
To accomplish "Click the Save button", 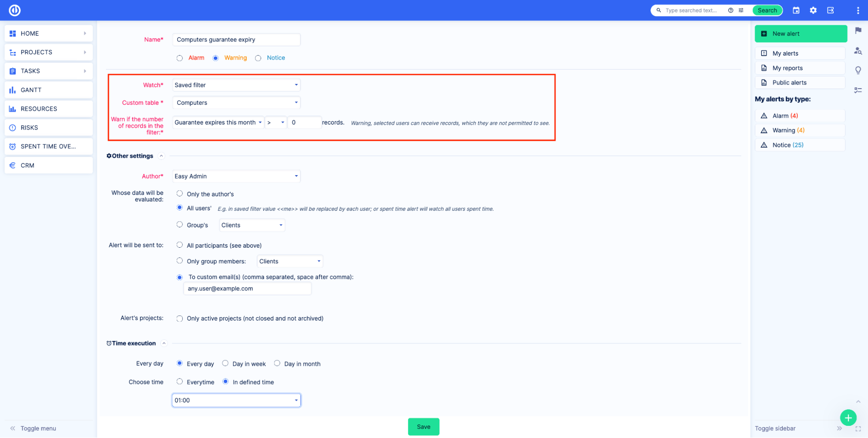I will (x=423, y=427).
